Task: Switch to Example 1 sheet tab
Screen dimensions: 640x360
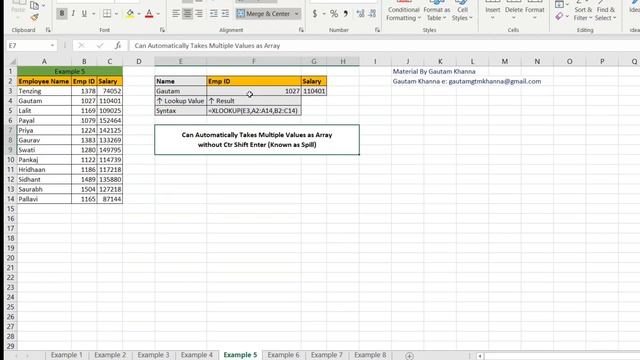Action: pyautogui.click(x=67, y=355)
